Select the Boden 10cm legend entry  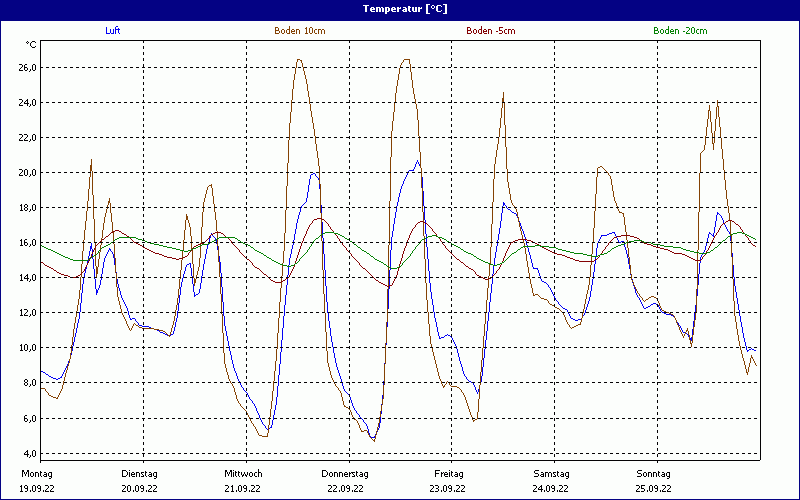[x=299, y=31]
